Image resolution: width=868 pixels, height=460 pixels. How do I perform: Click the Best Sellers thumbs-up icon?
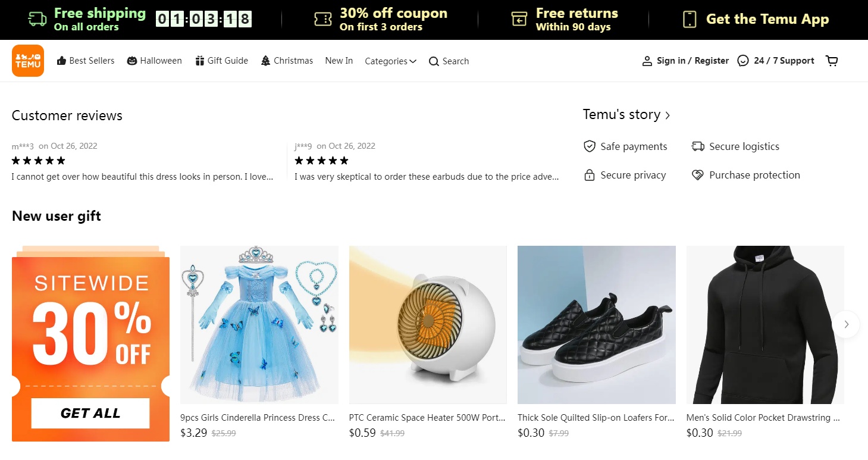pos(61,61)
